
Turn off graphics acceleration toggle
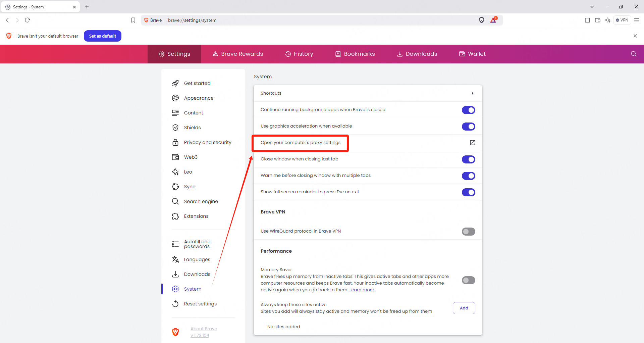click(468, 127)
